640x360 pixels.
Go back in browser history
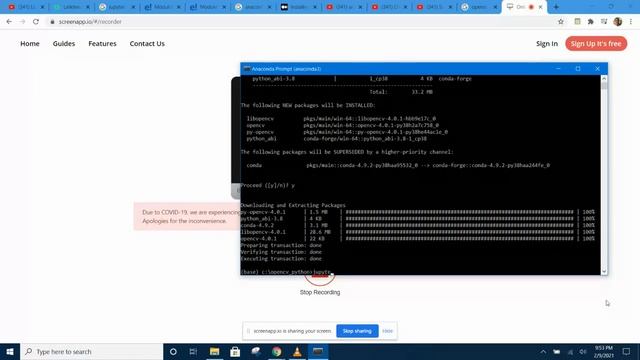(9, 22)
